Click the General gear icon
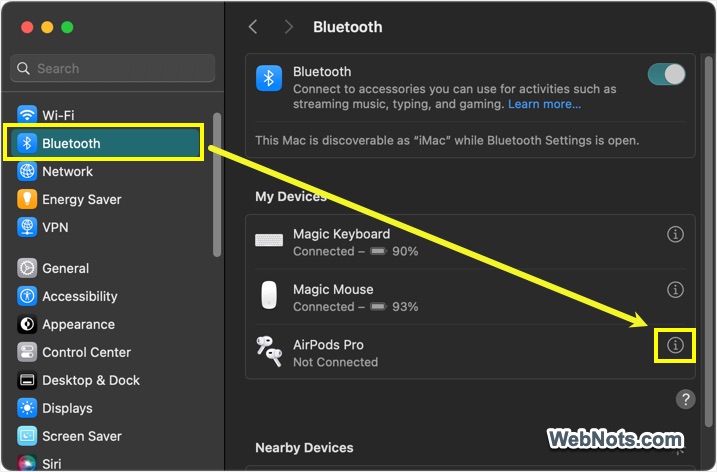Image resolution: width=717 pixels, height=472 pixels. pyautogui.click(x=27, y=268)
